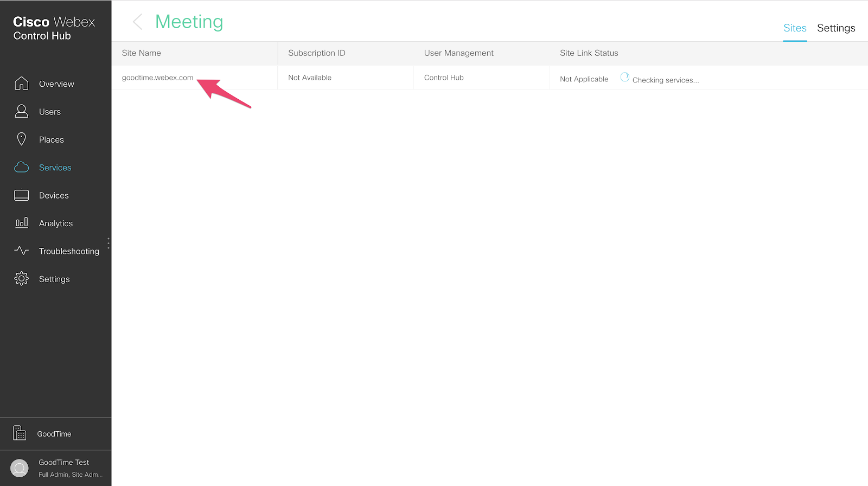This screenshot has height=486, width=868.
Task: Click the Places pin icon
Action: pyautogui.click(x=21, y=139)
